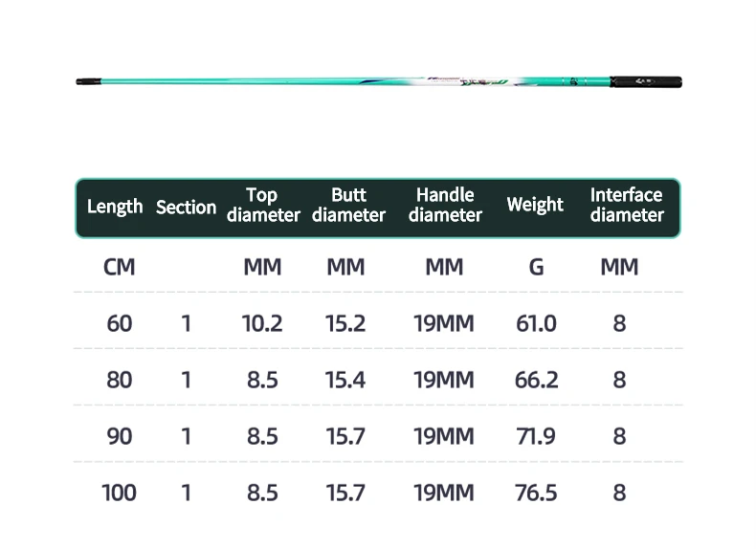Click the black handle grip of the rod
Image resolution: width=756 pixels, height=549 pixels.
point(660,82)
